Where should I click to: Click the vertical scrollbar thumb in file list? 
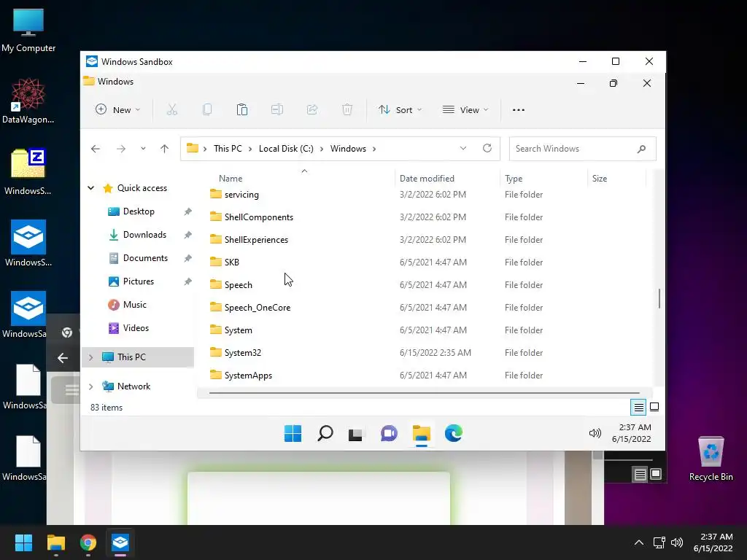(x=659, y=298)
